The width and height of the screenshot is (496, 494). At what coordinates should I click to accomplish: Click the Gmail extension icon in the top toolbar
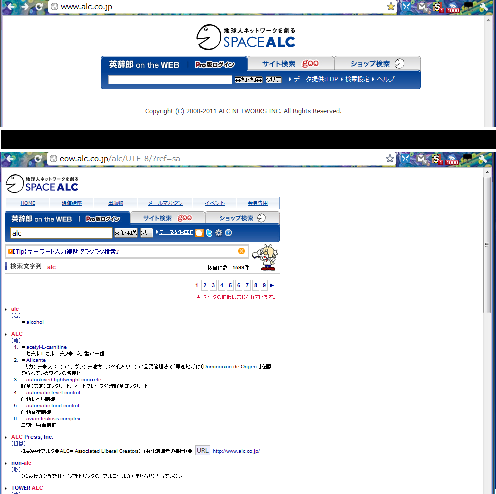(423, 7)
